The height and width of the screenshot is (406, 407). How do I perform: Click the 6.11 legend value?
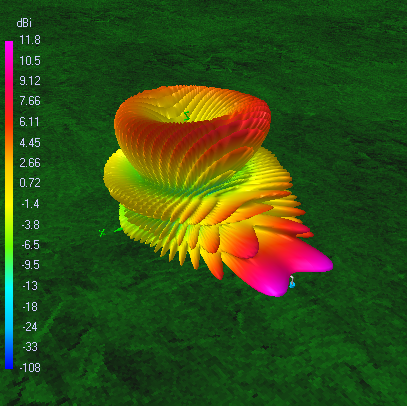30,122
